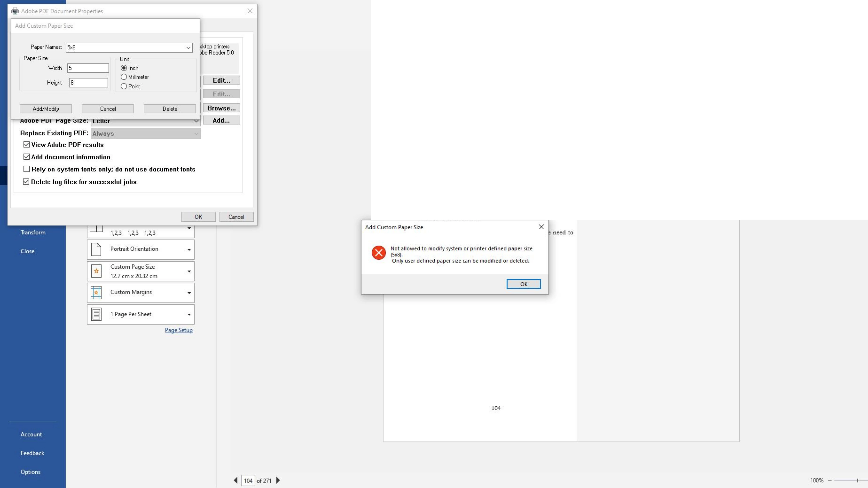Go to previous page arrow

pos(236,480)
